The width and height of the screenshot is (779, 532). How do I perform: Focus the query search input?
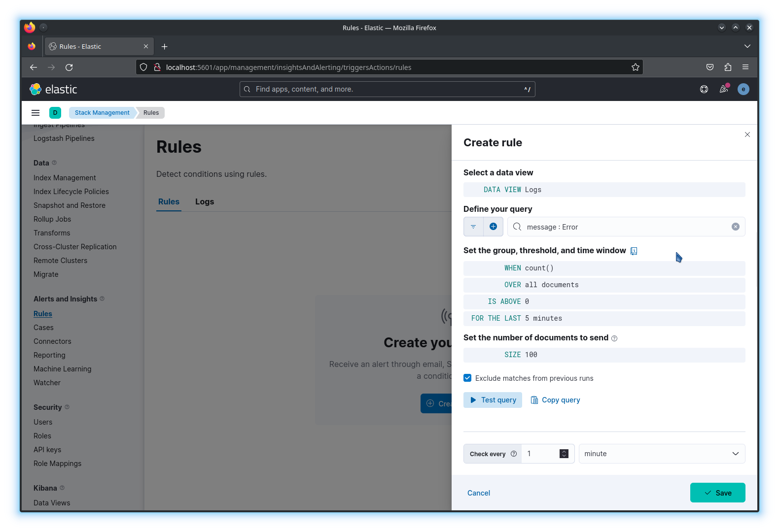pos(626,227)
